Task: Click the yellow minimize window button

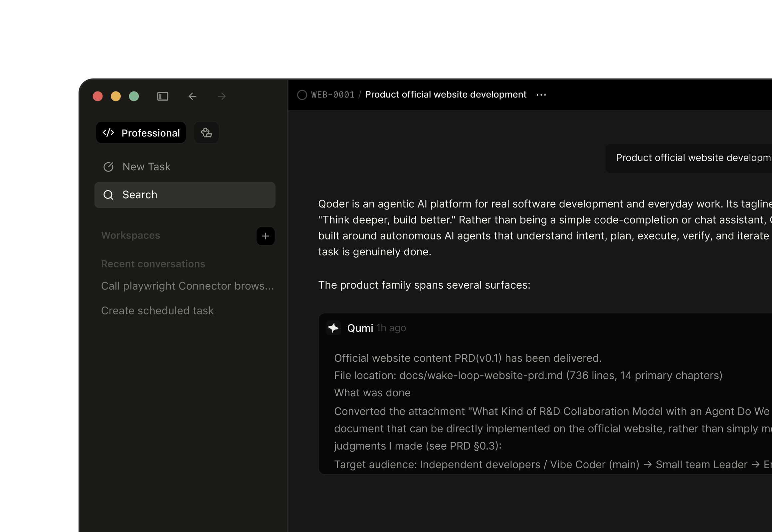Action: (x=116, y=96)
